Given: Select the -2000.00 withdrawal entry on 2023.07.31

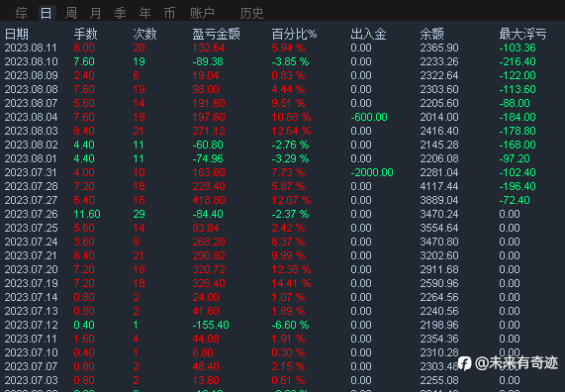Looking at the screenshot, I should point(372,172).
